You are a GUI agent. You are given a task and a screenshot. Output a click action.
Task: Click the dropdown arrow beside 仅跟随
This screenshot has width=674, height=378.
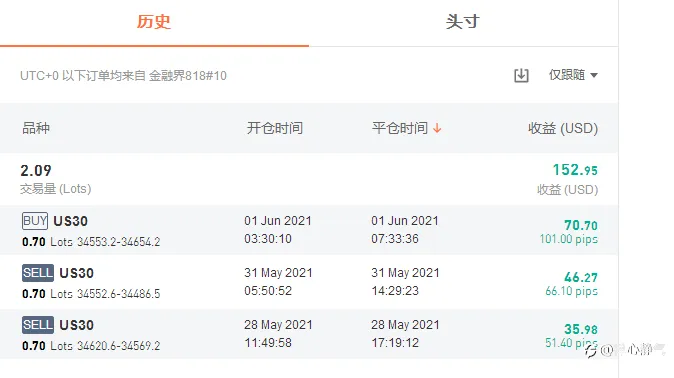594,75
